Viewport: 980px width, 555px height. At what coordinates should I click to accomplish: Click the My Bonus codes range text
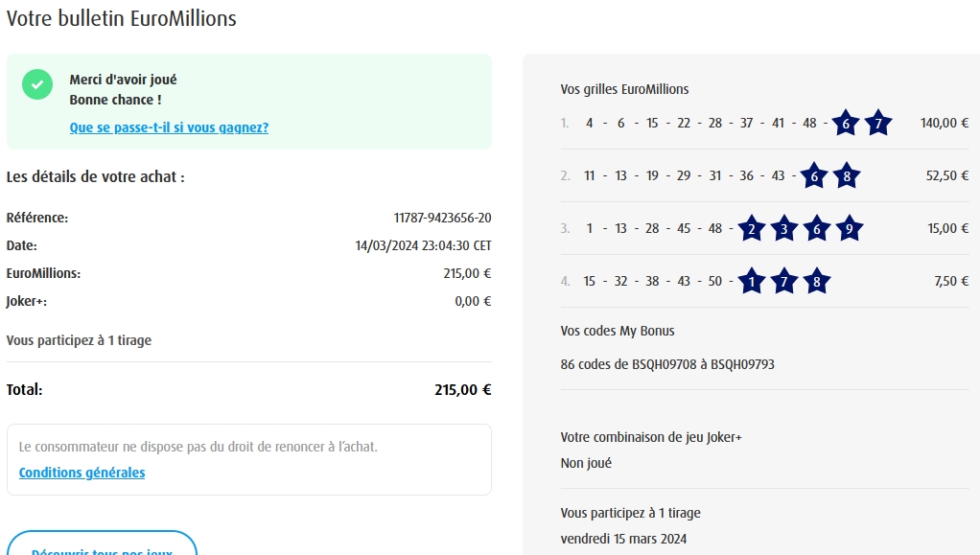click(x=666, y=364)
